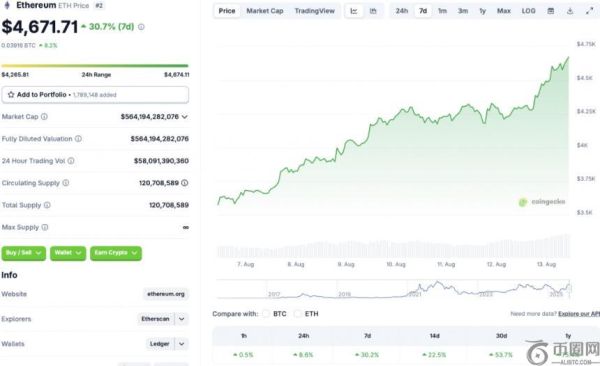Screen dimensions: 600x366
Task: Toggle ETH comparison checkbox
Action: pos(297,314)
